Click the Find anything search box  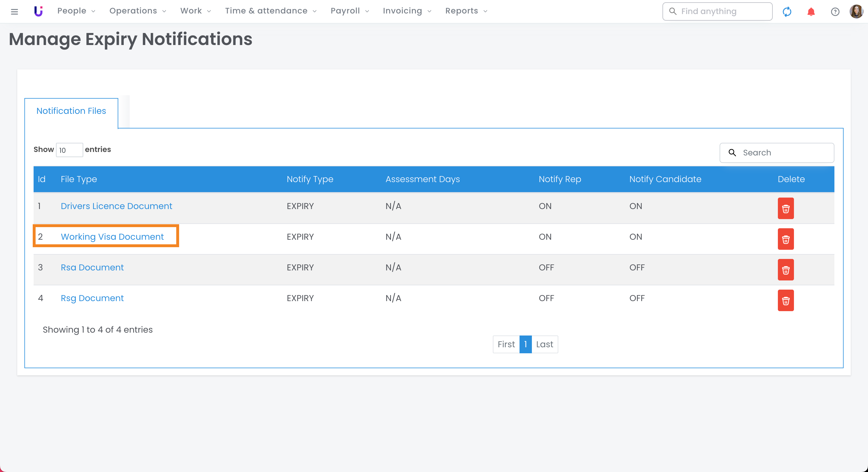(x=721, y=11)
